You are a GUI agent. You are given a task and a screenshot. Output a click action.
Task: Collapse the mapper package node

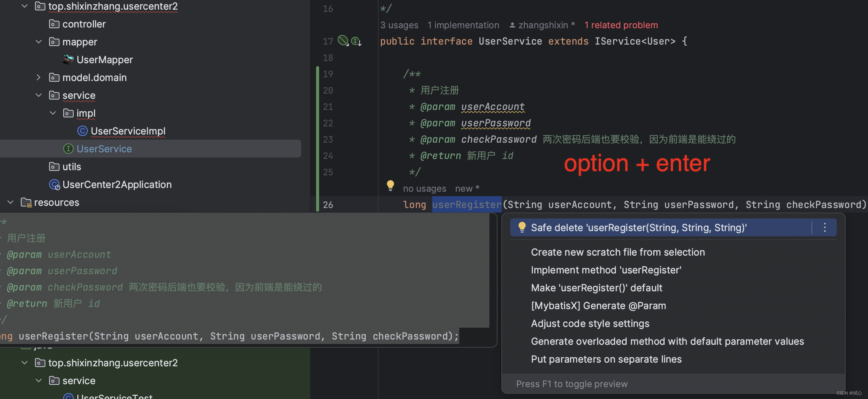point(39,42)
